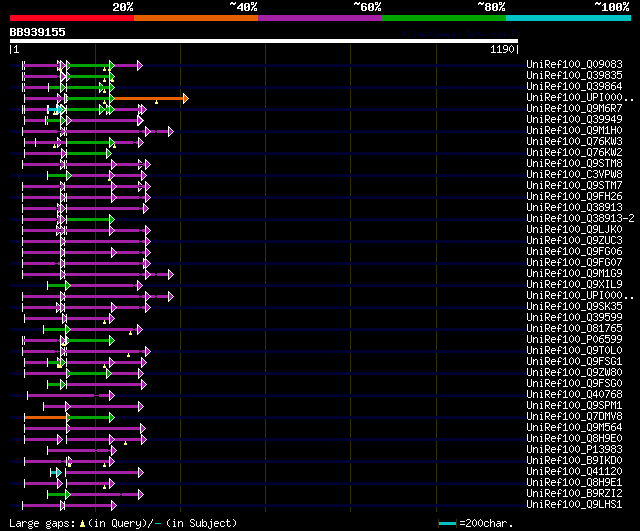The image size is (640, 531).
Task: Click the UniRef100_Q9STM8 label
Action: 574,164
